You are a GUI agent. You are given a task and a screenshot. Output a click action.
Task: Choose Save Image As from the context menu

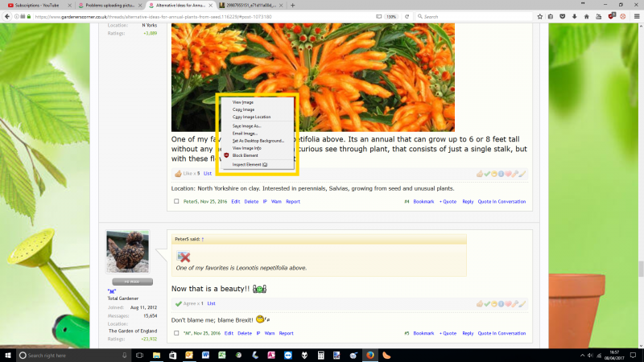coord(246,125)
